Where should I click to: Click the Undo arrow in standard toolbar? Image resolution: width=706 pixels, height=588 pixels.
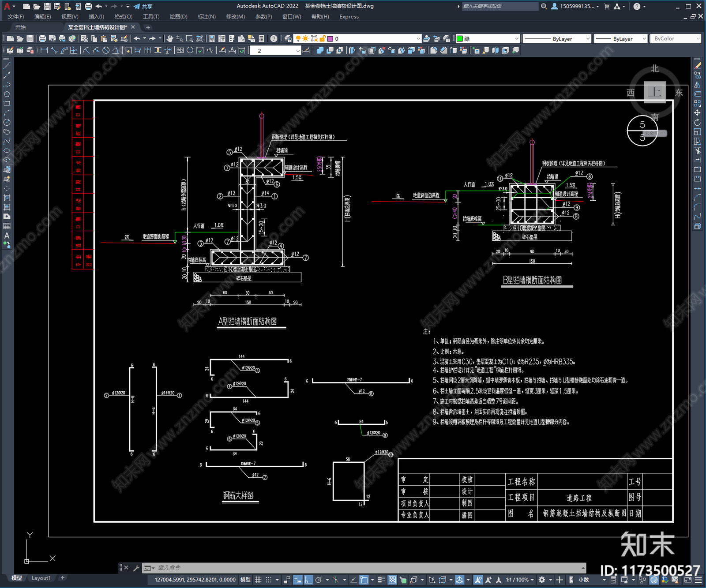pyautogui.click(x=137, y=39)
